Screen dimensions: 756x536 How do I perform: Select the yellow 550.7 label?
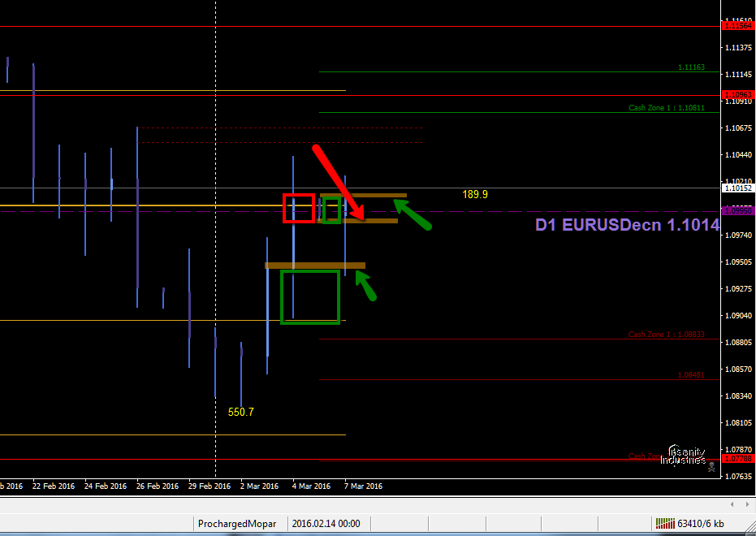pyautogui.click(x=240, y=412)
